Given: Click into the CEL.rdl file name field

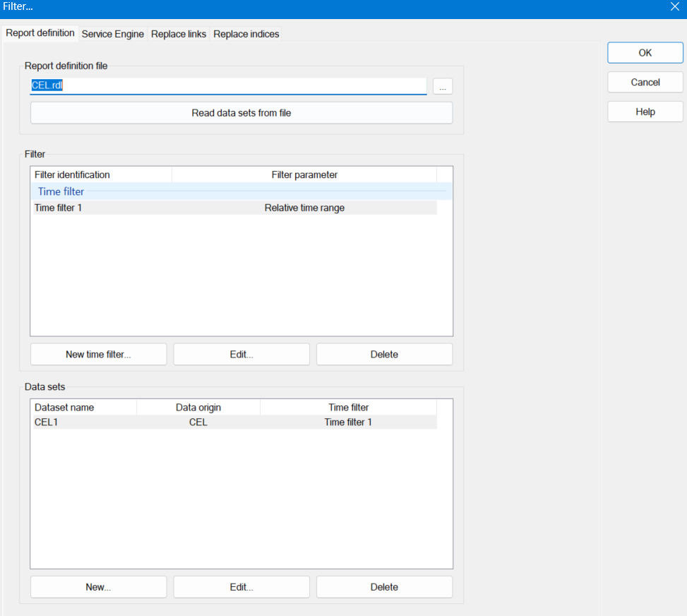Looking at the screenshot, I should [x=228, y=85].
